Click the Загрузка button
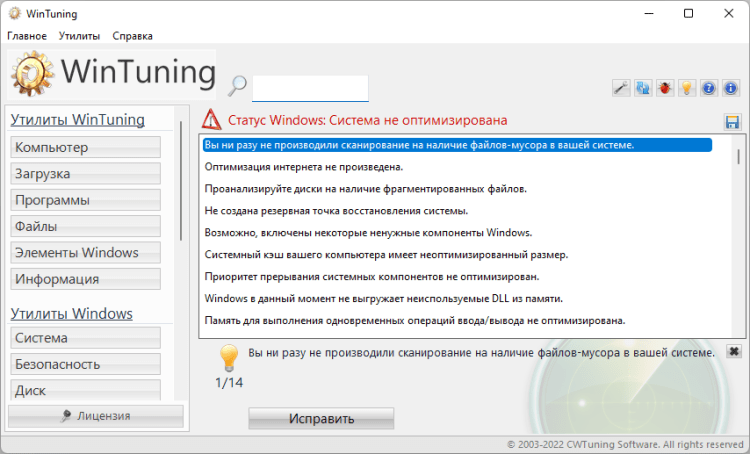The height and width of the screenshot is (454, 750). 86,173
